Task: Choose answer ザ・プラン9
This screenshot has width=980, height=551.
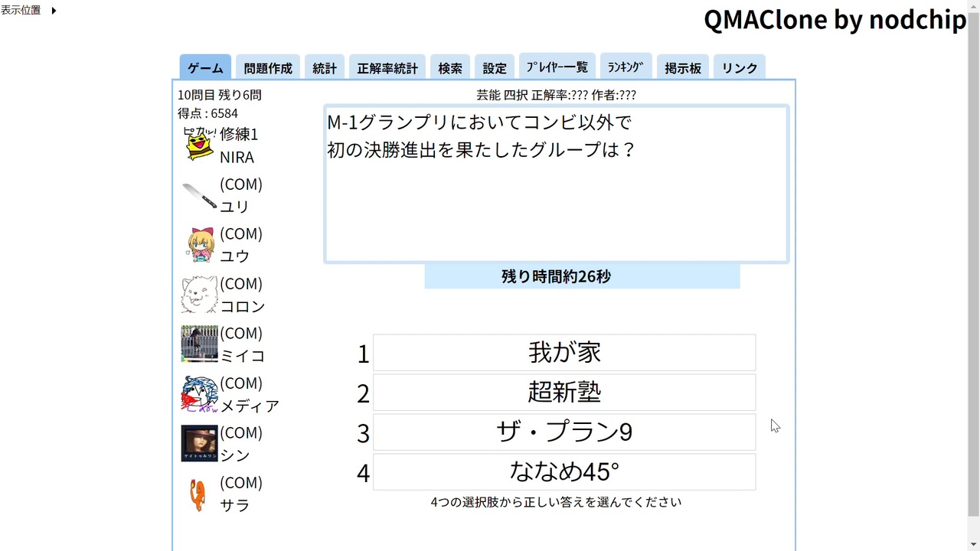Action: [x=564, y=432]
